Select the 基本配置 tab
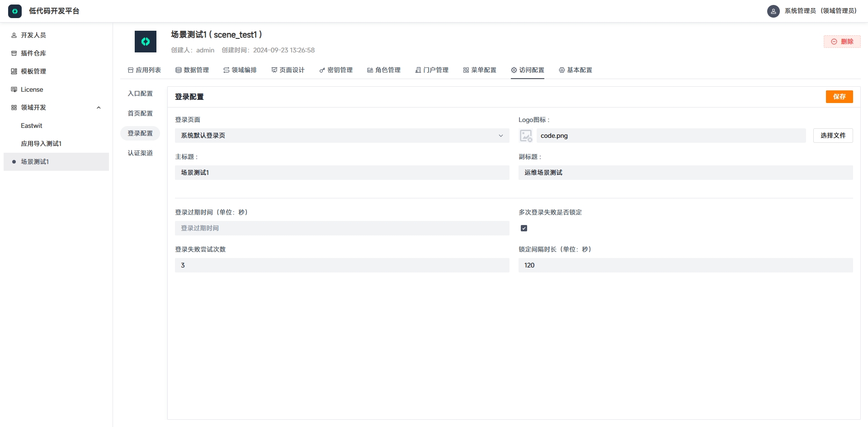 [576, 70]
